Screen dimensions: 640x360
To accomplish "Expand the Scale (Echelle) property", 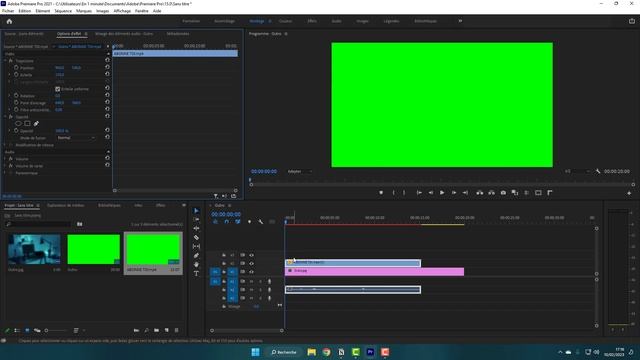I will 9,75.
